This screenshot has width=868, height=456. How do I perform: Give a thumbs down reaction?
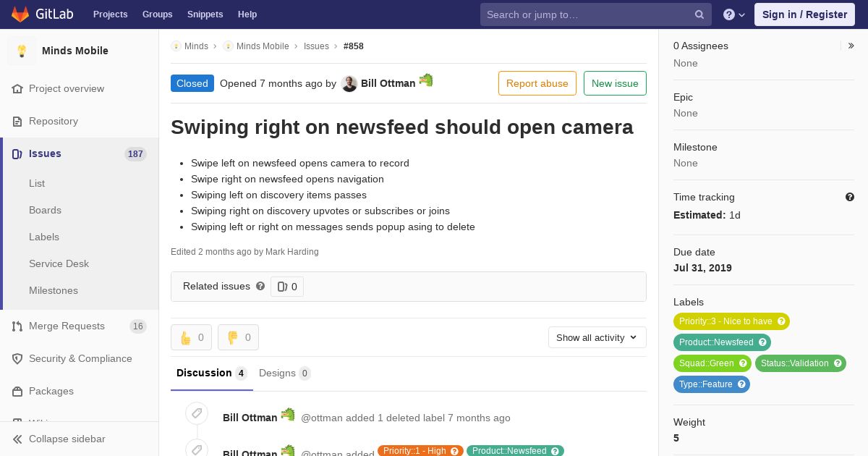pos(238,337)
